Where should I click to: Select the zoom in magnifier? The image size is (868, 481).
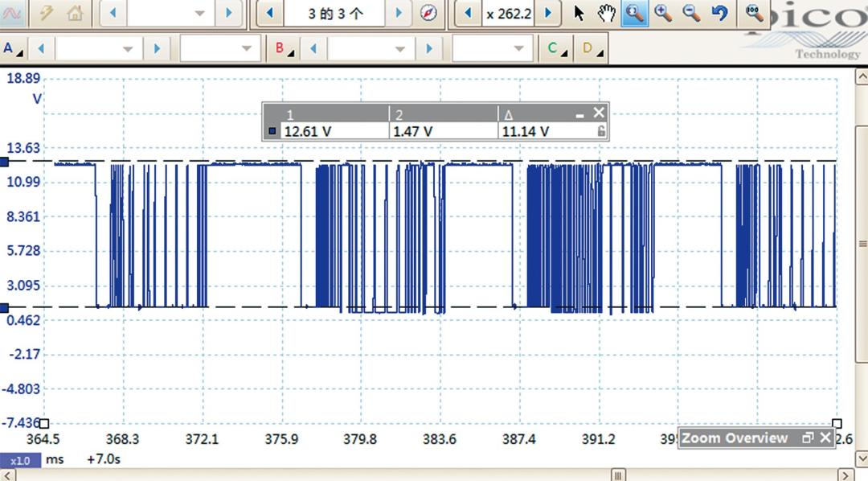tap(663, 13)
